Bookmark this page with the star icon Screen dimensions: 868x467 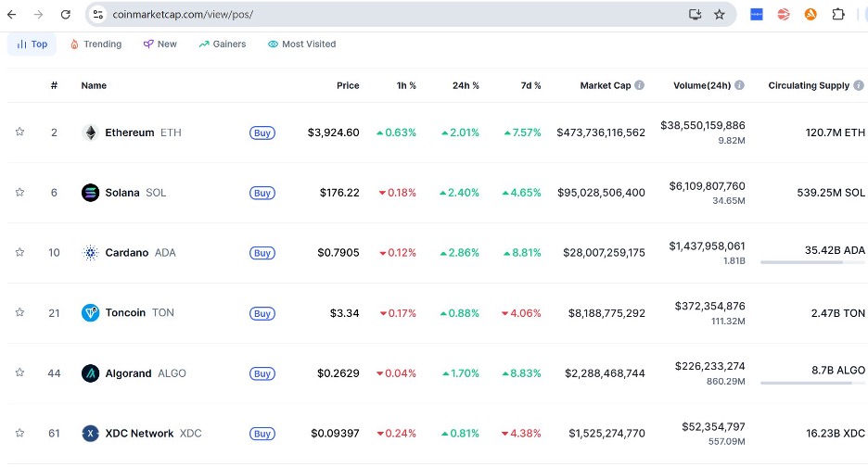[720, 15]
